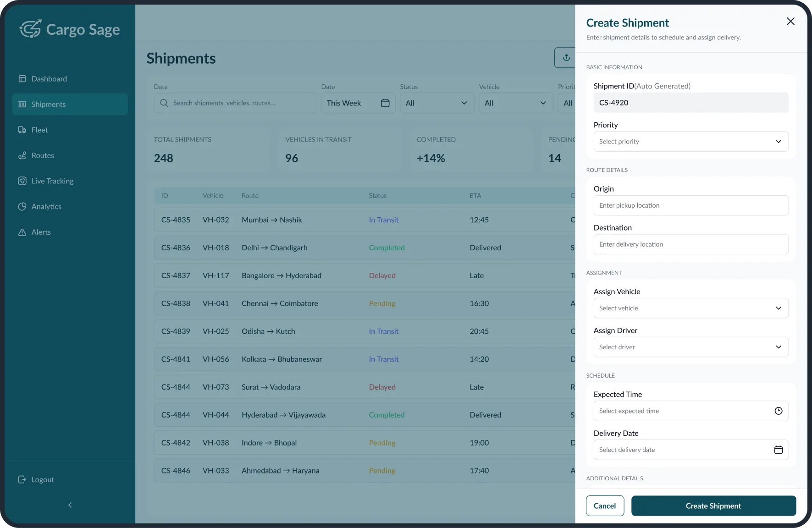812x528 pixels.
Task: Click the clock icon in Expected Time field
Action: [778, 411]
